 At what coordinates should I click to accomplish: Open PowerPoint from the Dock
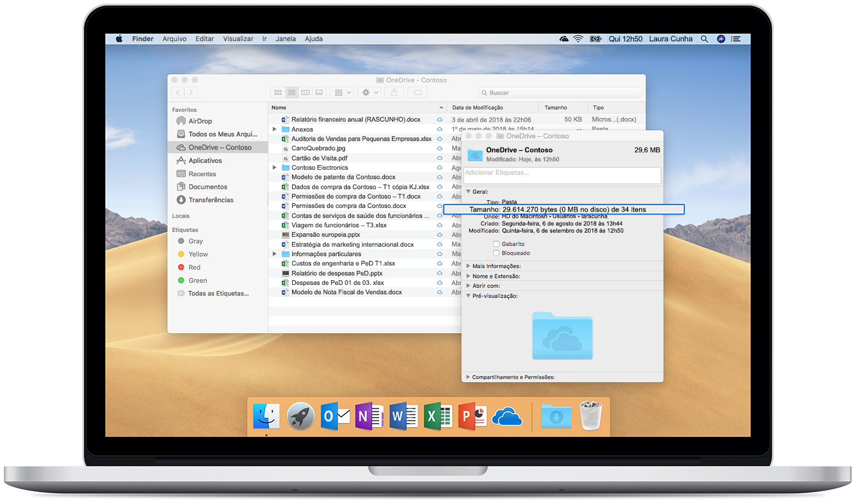coord(472,416)
